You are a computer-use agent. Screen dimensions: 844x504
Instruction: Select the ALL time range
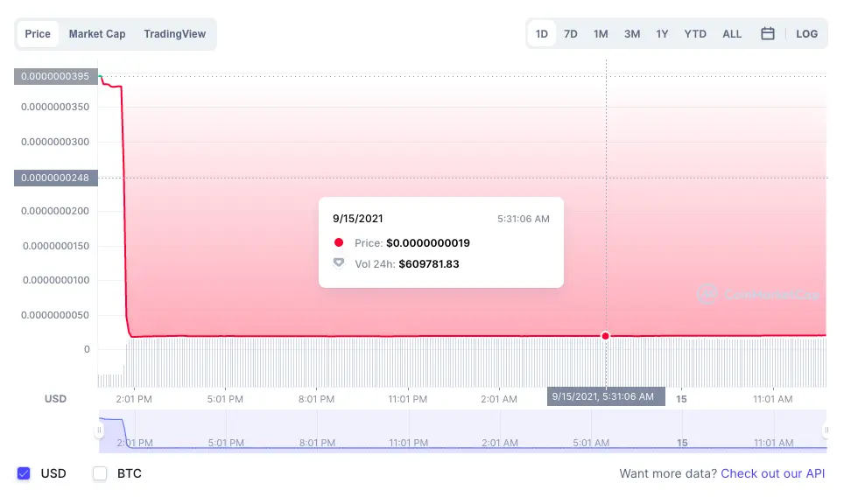(732, 34)
